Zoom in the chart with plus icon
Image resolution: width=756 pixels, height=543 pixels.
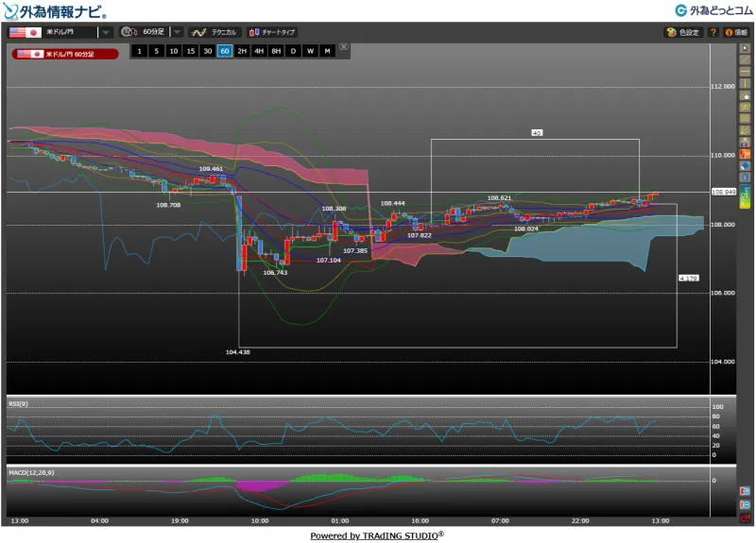(746, 491)
